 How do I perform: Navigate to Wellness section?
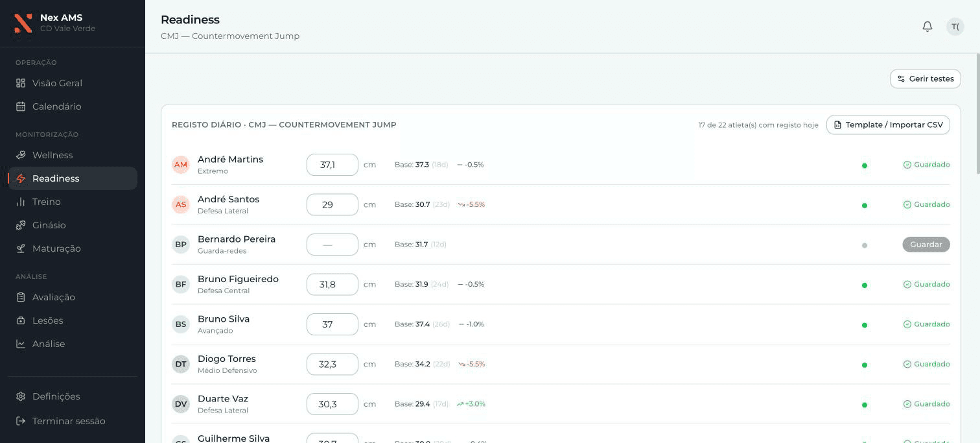[x=73, y=155]
